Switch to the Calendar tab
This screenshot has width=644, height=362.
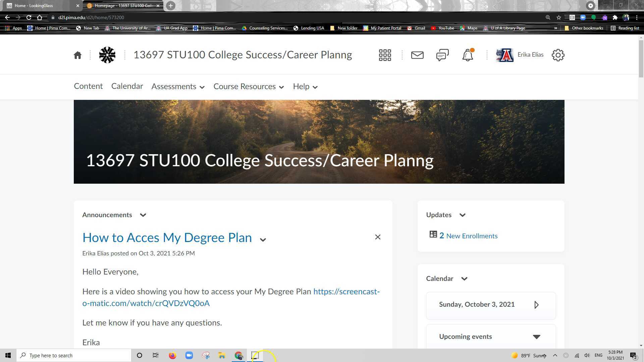[x=127, y=86]
